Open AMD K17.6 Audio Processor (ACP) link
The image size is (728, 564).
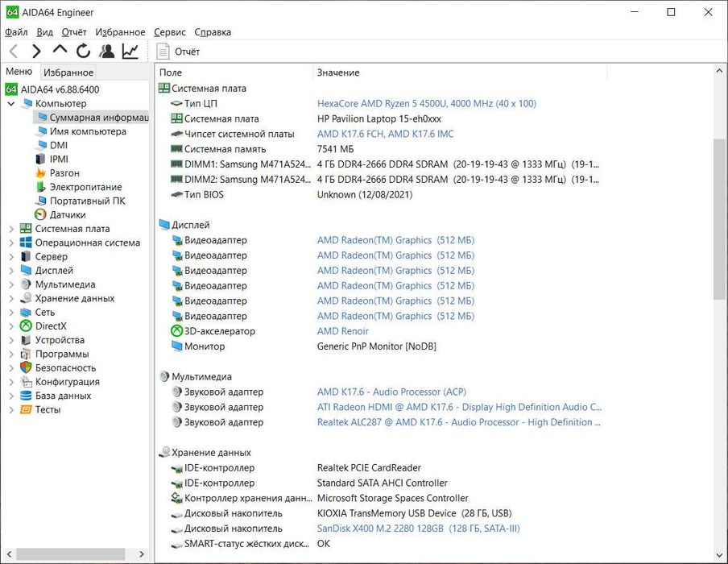[x=391, y=392]
